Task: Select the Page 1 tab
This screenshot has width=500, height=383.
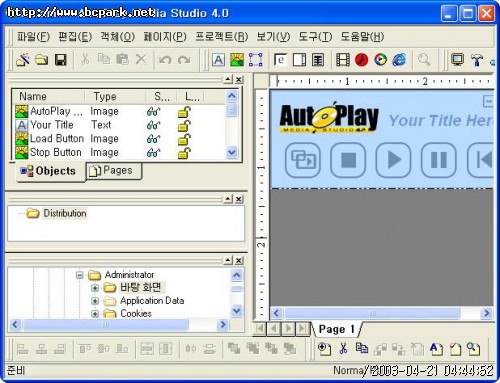Action: click(x=337, y=329)
